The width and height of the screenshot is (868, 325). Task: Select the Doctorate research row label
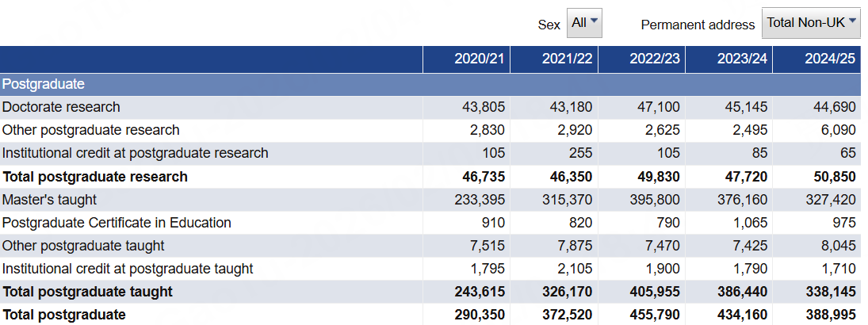(x=61, y=107)
